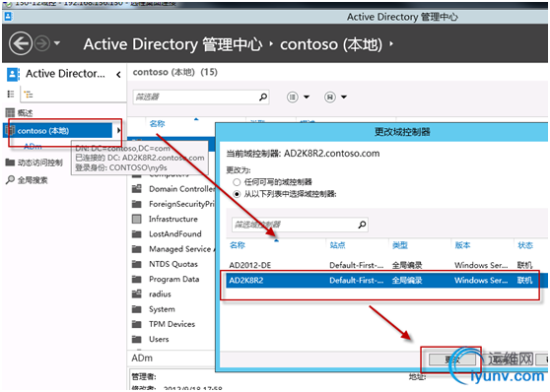
Task: Expand the contoso (本地) node arrow
Action: 118,130
